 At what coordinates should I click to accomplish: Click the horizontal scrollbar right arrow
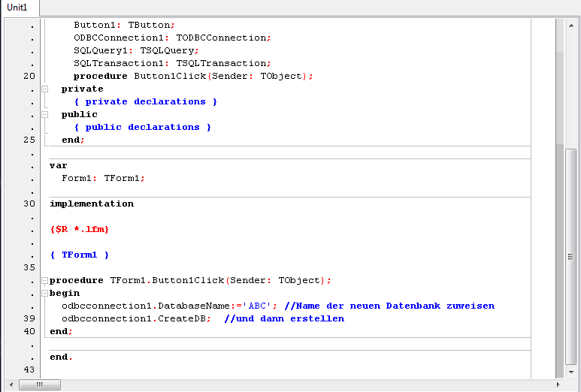point(557,384)
